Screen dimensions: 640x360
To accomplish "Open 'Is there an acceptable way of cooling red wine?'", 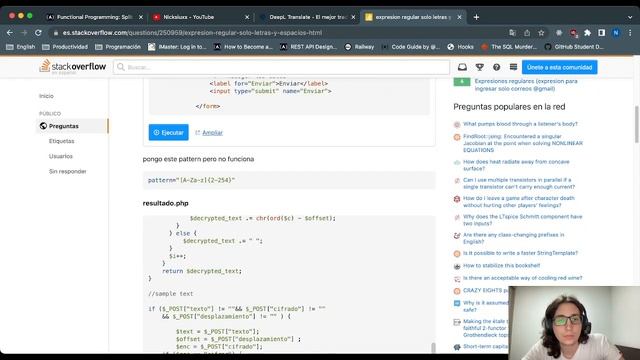I will [x=522, y=278].
